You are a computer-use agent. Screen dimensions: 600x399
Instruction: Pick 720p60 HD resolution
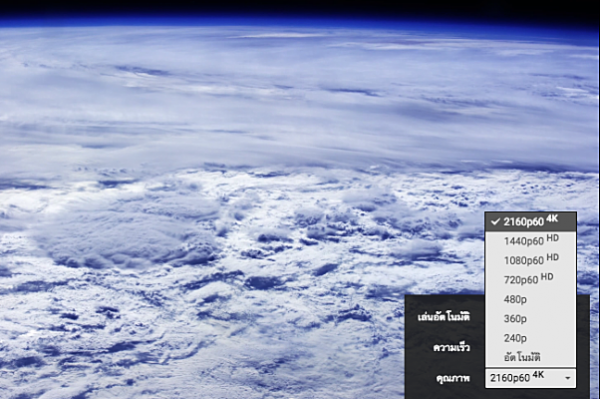(530, 280)
